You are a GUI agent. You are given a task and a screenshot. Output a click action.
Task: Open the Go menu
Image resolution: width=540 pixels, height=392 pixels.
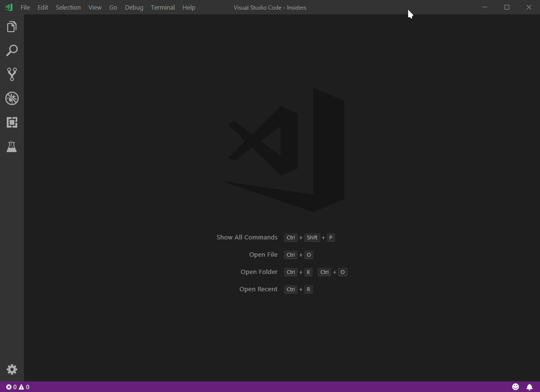pyautogui.click(x=113, y=7)
